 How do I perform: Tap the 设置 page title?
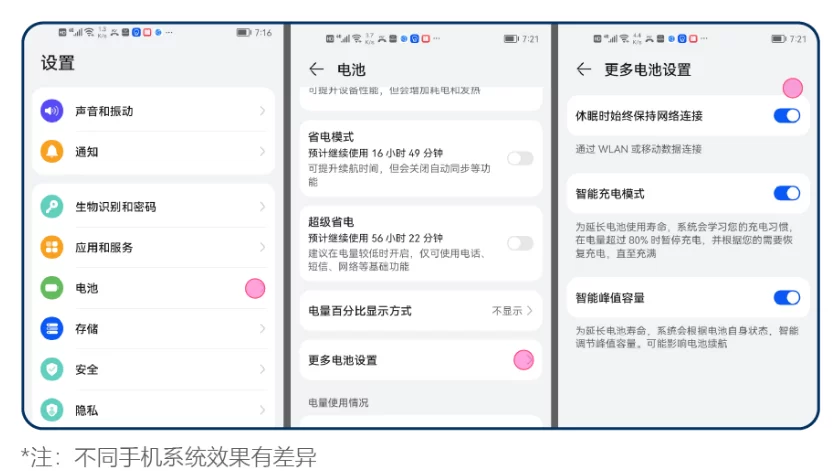coord(58,63)
